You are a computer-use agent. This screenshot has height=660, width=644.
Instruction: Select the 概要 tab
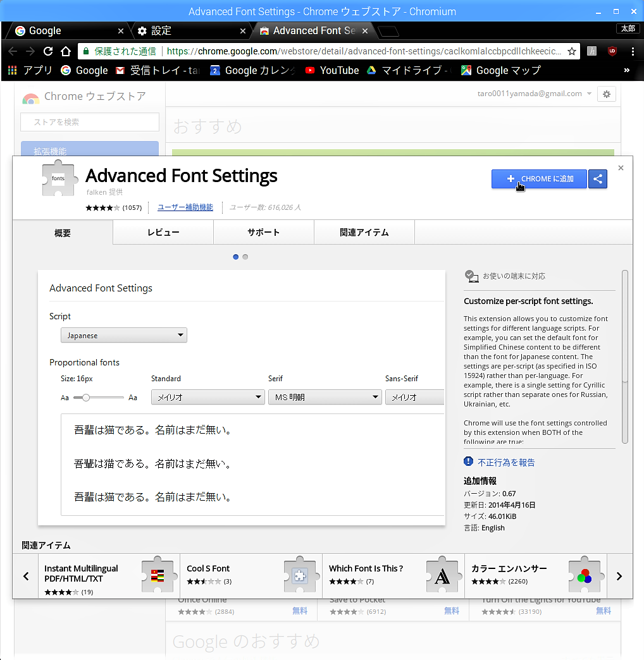(x=63, y=233)
